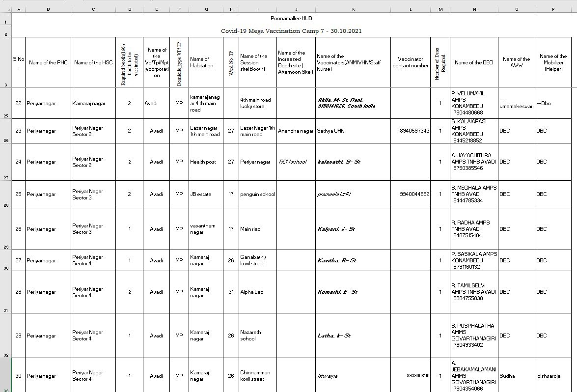The height and width of the screenshot is (392, 577).
Task: Select row 33 header
Action: (6, 375)
